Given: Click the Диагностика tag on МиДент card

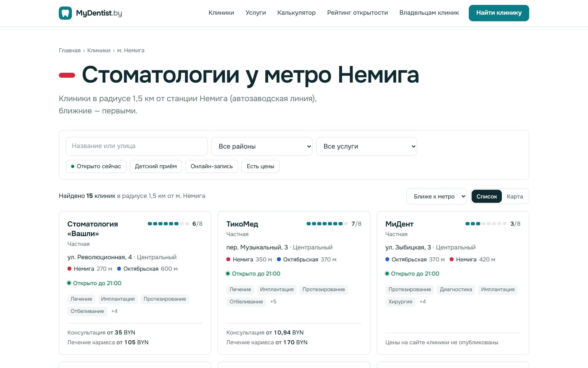Looking at the screenshot, I should click(456, 289).
